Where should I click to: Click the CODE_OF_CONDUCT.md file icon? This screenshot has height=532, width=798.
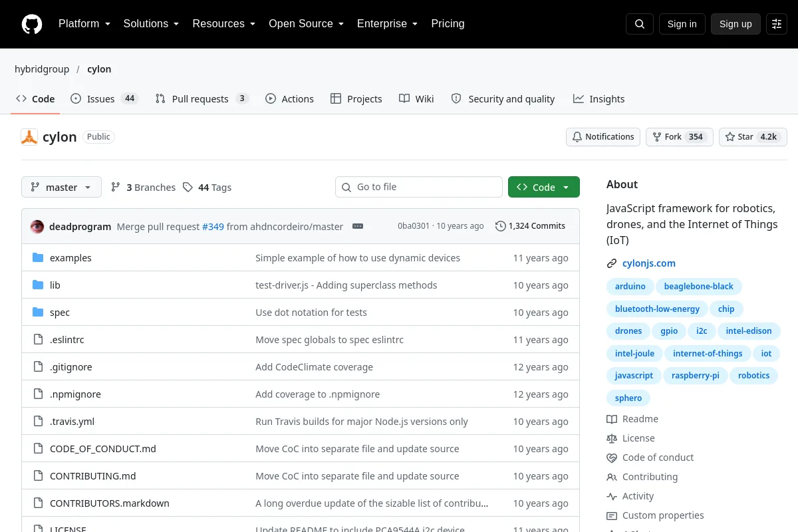(x=38, y=449)
